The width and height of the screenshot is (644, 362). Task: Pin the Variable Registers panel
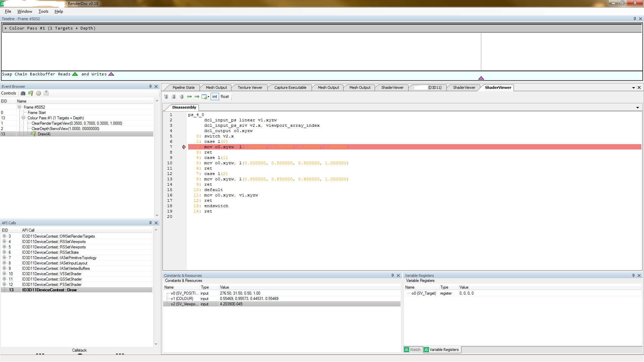(x=633, y=276)
